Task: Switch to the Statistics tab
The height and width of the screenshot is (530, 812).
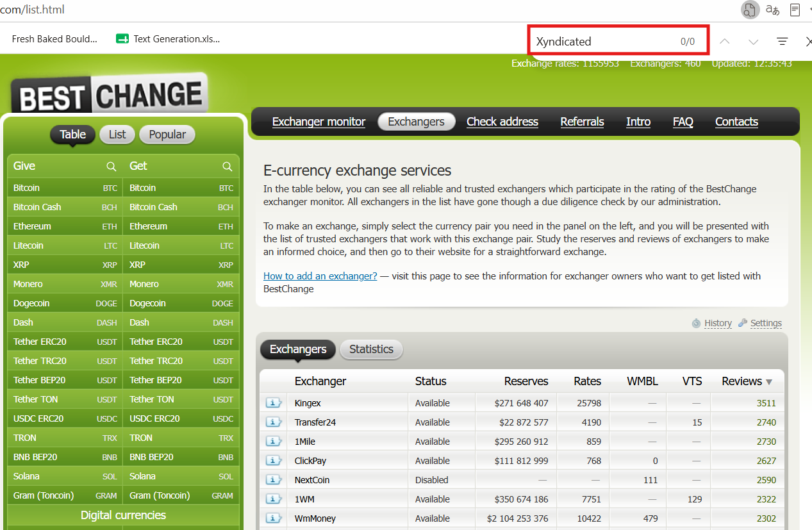Action: tap(371, 349)
